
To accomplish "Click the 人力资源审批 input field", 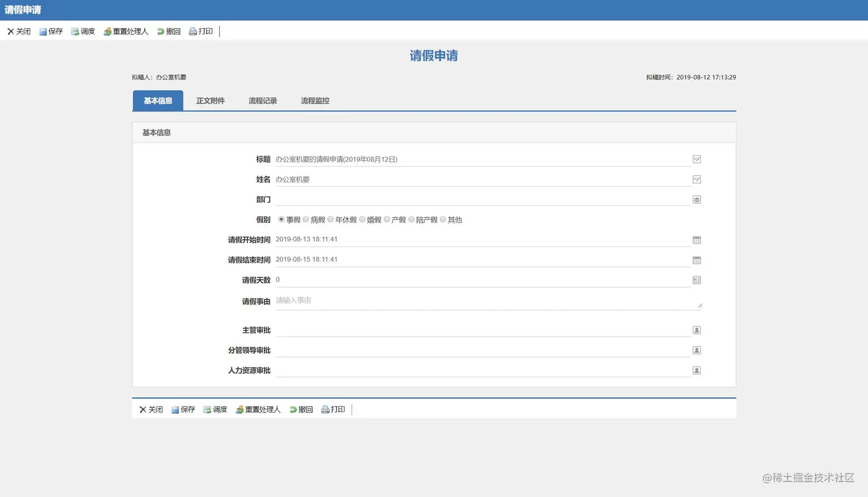I will tap(483, 370).
